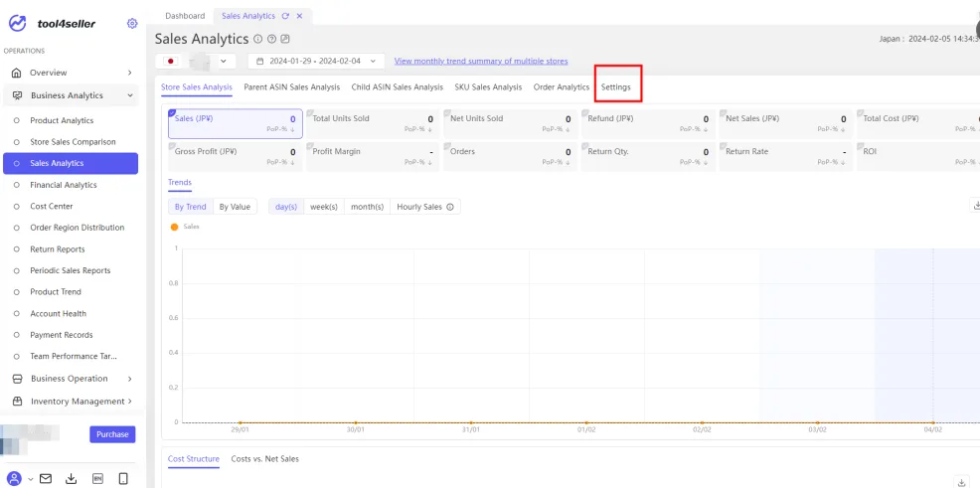
Task: Toggle the orange Sales legend marker
Action: point(174,227)
